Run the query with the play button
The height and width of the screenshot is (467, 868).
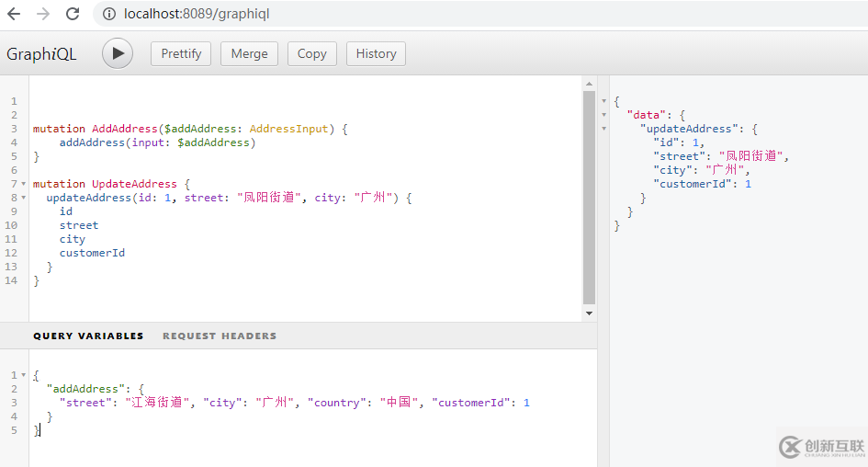[x=118, y=53]
